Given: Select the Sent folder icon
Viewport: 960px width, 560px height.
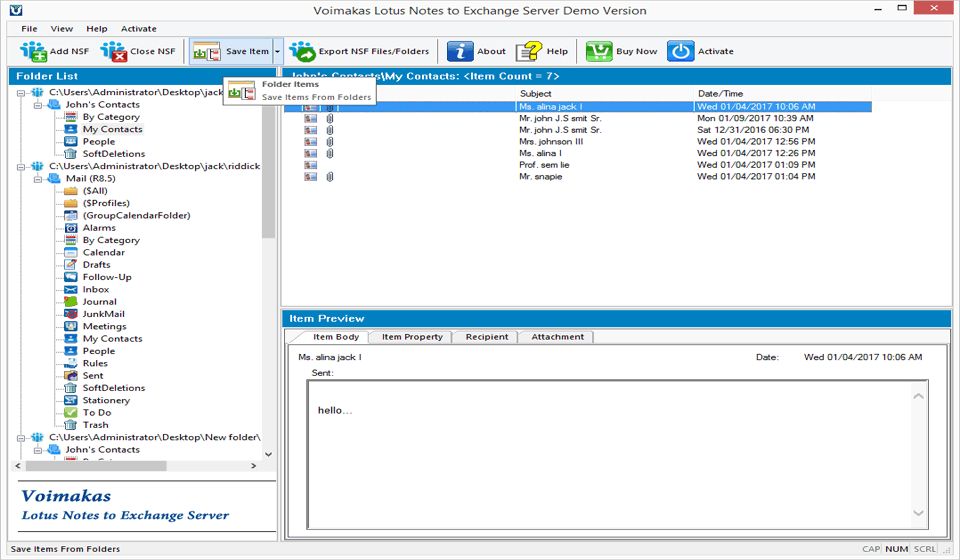Looking at the screenshot, I should (x=71, y=376).
